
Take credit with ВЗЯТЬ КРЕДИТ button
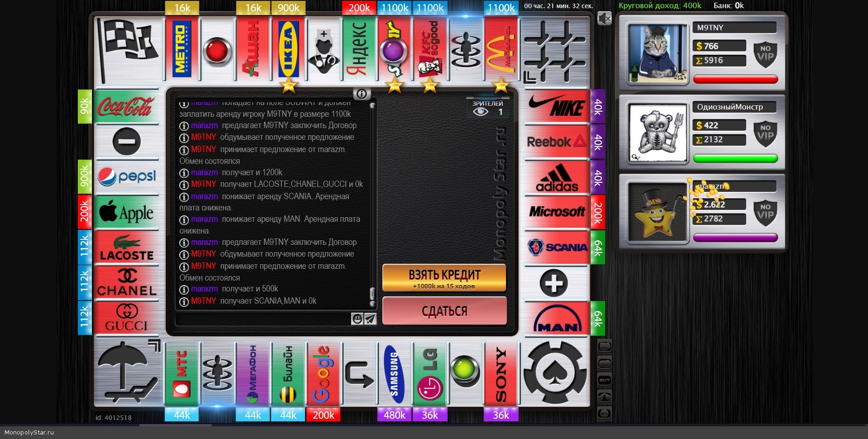[x=444, y=278]
